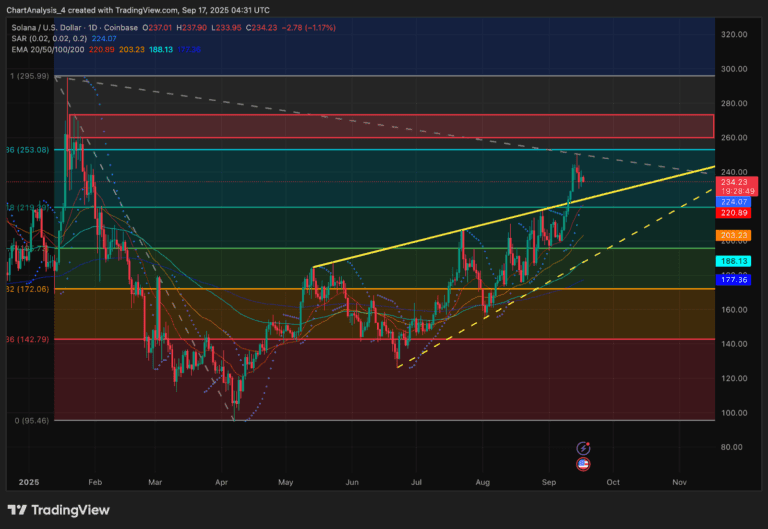
Task: Click the 19:28:49 countdown label
Action: coord(737,191)
